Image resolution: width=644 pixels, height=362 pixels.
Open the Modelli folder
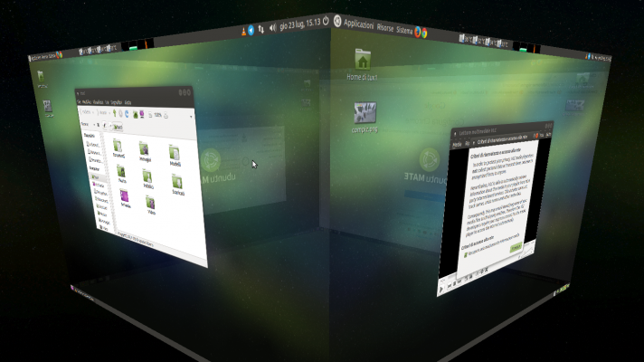point(175,156)
